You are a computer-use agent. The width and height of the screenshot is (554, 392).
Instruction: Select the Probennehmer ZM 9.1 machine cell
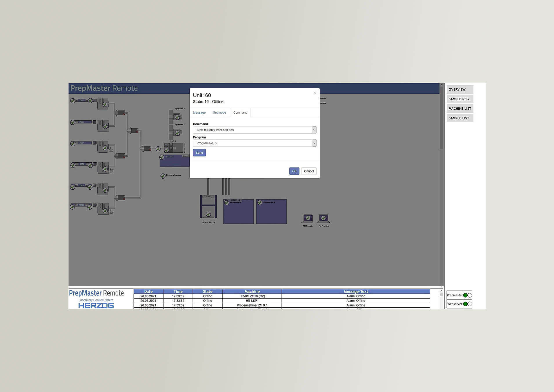pyautogui.click(x=252, y=305)
